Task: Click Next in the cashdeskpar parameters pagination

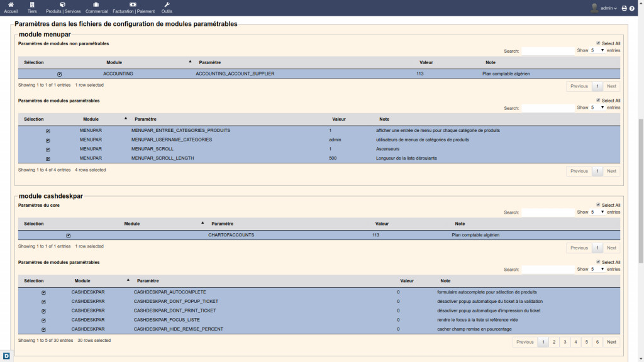Action: coord(611,342)
